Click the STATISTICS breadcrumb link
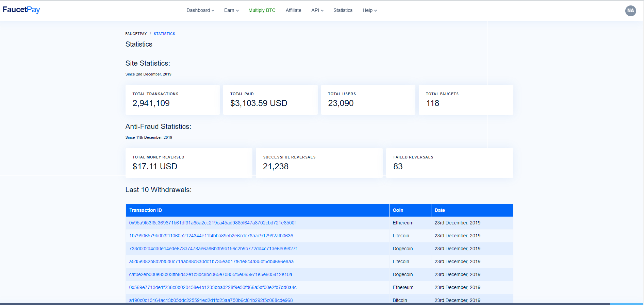 click(x=164, y=34)
